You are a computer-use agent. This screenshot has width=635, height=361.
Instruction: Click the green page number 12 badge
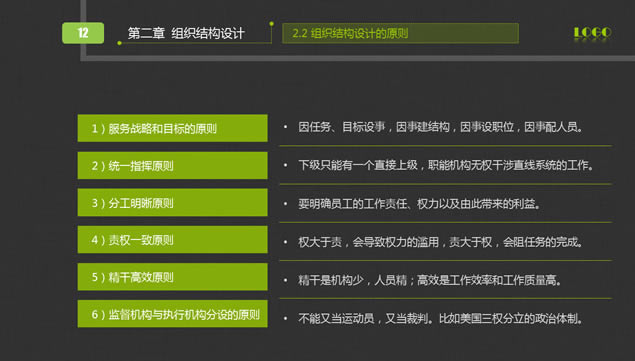(x=83, y=33)
